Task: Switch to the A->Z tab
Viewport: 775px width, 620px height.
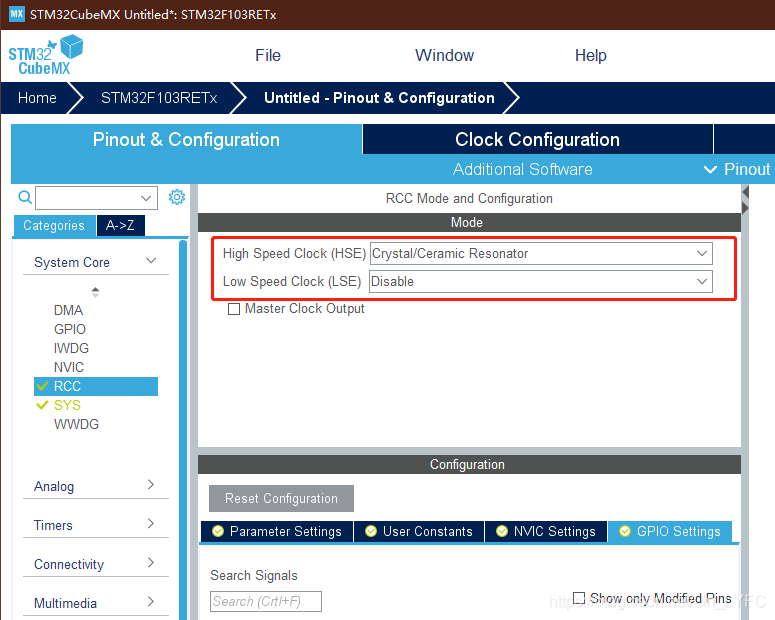Action: point(121,225)
